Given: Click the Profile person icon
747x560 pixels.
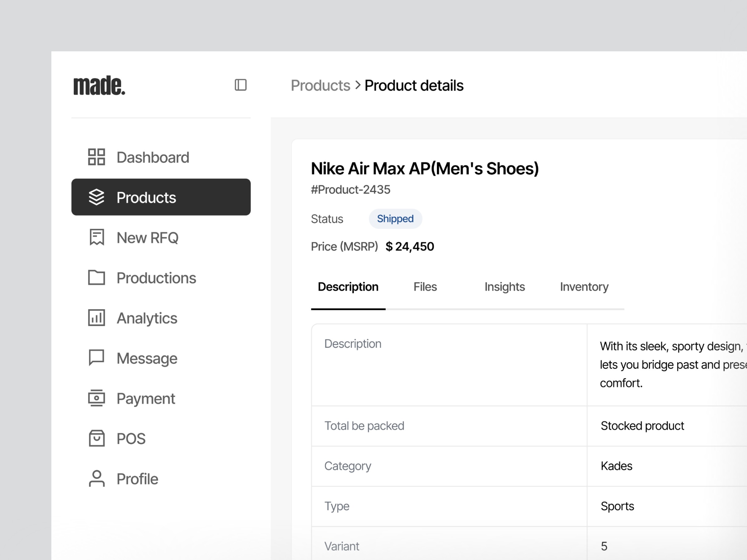Looking at the screenshot, I should 96,478.
